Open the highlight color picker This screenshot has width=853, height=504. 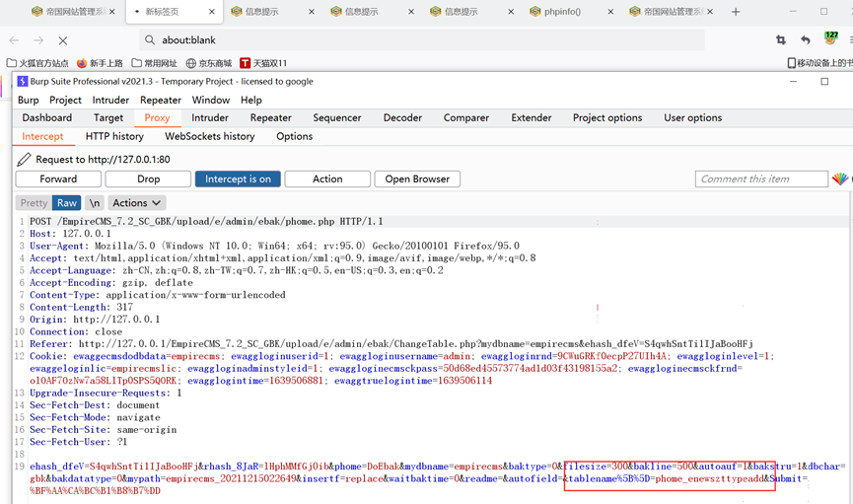pyautogui.click(x=840, y=179)
